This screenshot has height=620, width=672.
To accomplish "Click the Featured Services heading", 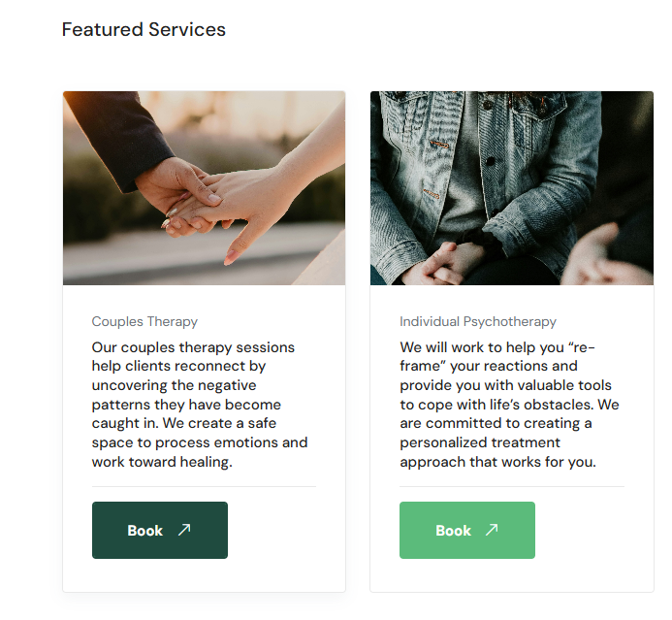I will point(144,30).
